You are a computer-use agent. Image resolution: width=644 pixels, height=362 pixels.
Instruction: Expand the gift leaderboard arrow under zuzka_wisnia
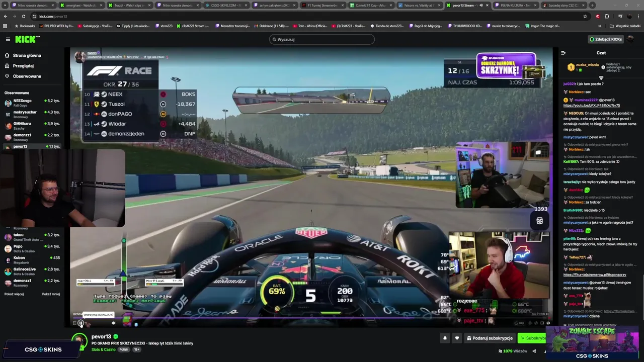click(601, 78)
